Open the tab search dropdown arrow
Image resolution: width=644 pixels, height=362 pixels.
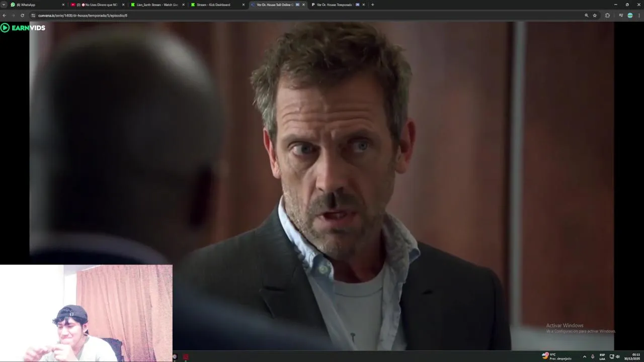coord(4,5)
